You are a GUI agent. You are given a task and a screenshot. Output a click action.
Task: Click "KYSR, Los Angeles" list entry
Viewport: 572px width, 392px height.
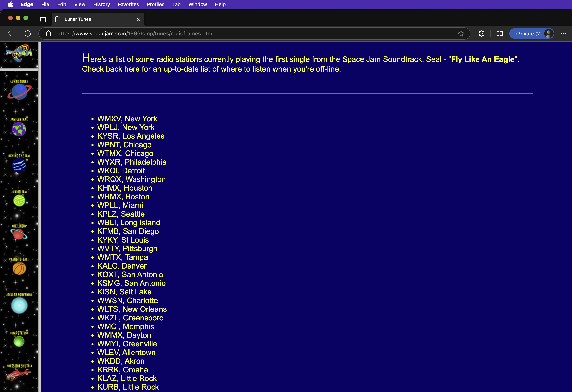tap(131, 136)
